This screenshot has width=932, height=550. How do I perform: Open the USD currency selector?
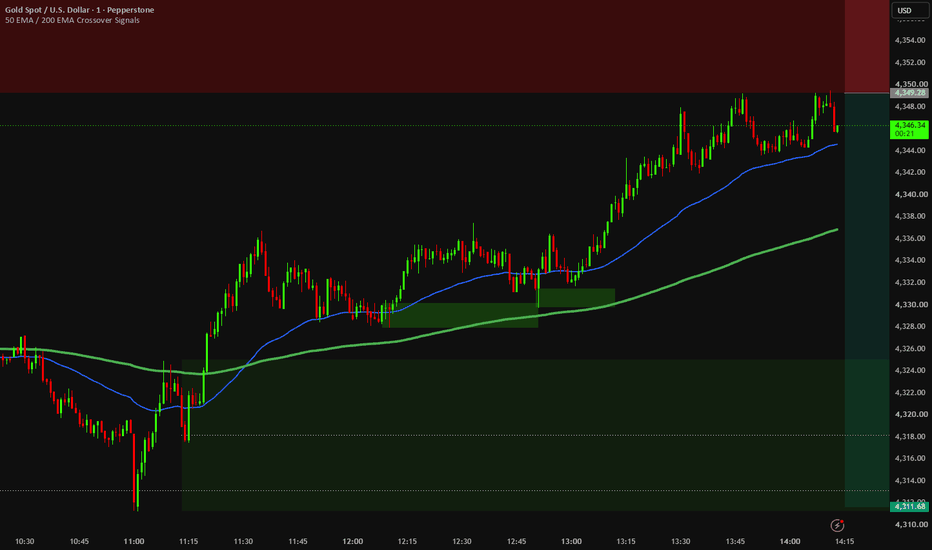(x=909, y=10)
